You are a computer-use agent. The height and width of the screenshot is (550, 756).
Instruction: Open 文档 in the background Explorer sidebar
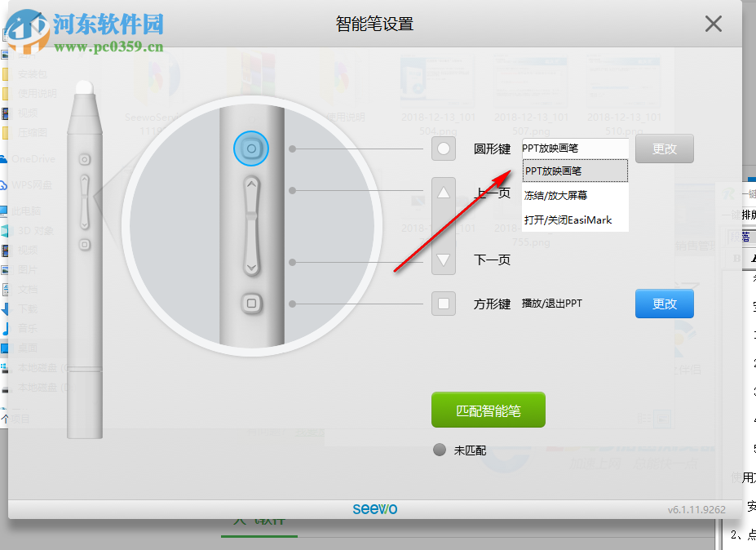pos(28,290)
